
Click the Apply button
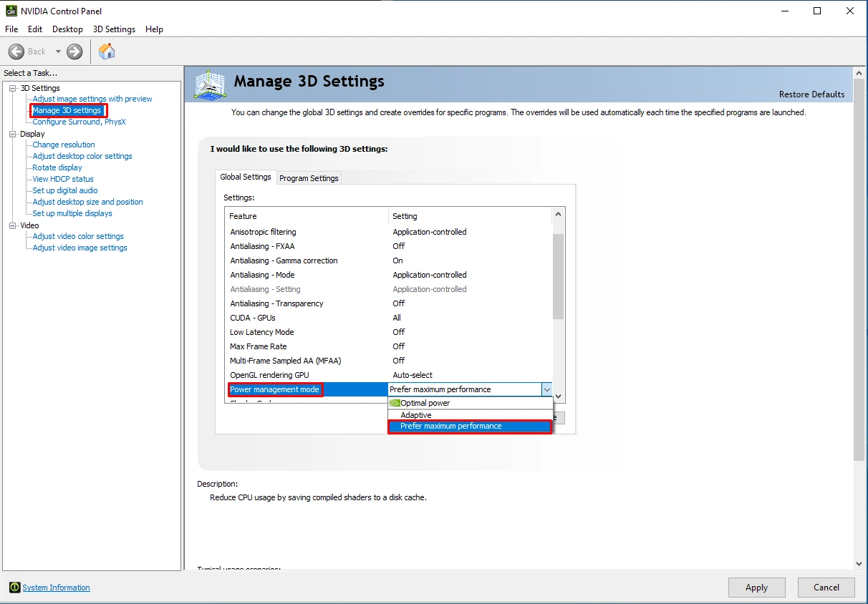[x=756, y=587]
